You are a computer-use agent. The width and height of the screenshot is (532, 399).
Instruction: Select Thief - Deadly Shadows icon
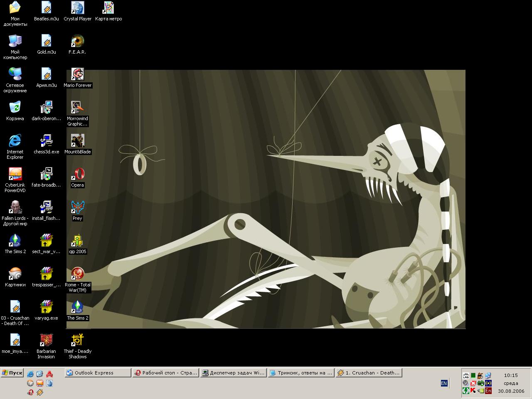pos(77,340)
